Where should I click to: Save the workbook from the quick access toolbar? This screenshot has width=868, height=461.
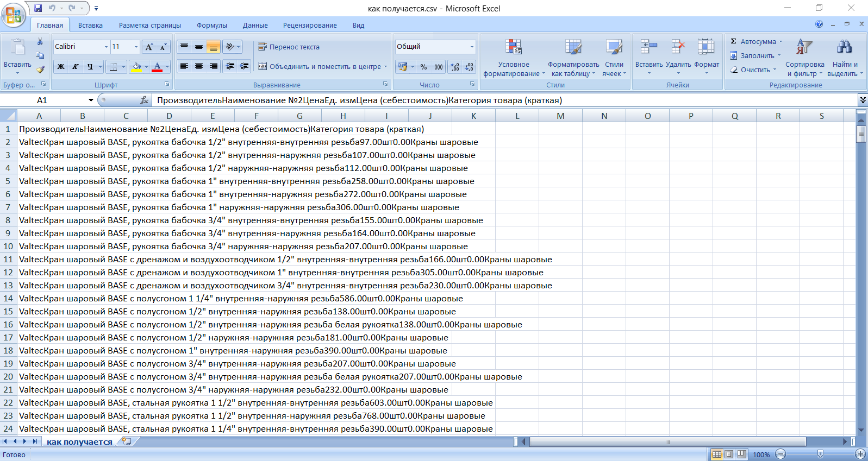click(x=38, y=8)
